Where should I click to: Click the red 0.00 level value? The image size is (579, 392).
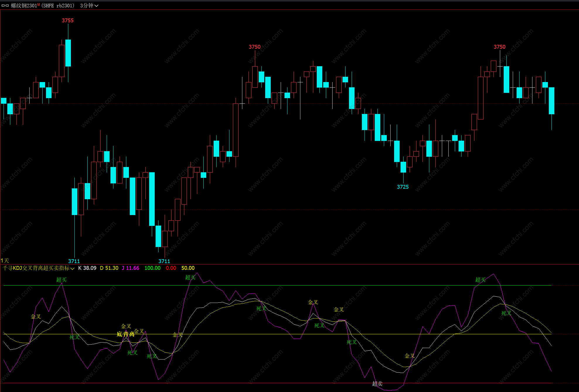[171, 268]
